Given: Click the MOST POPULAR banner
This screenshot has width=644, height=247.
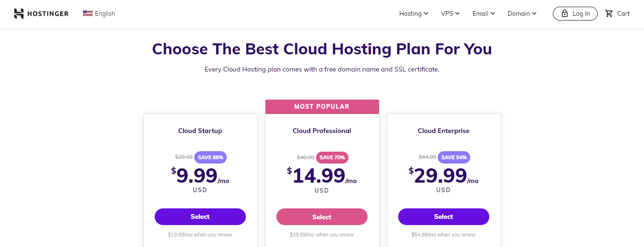Looking at the screenshot, I should [x=322, y=107].
